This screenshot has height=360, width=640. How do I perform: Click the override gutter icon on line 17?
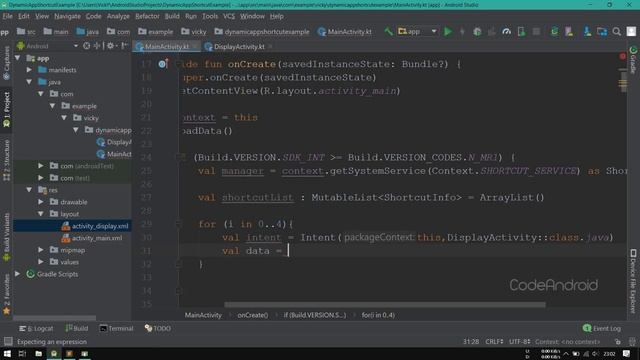tap(163, 63)
